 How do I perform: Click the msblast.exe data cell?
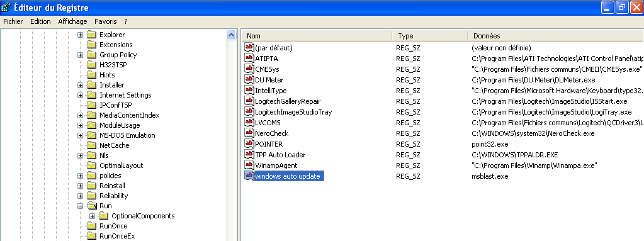tap(490, 176)
